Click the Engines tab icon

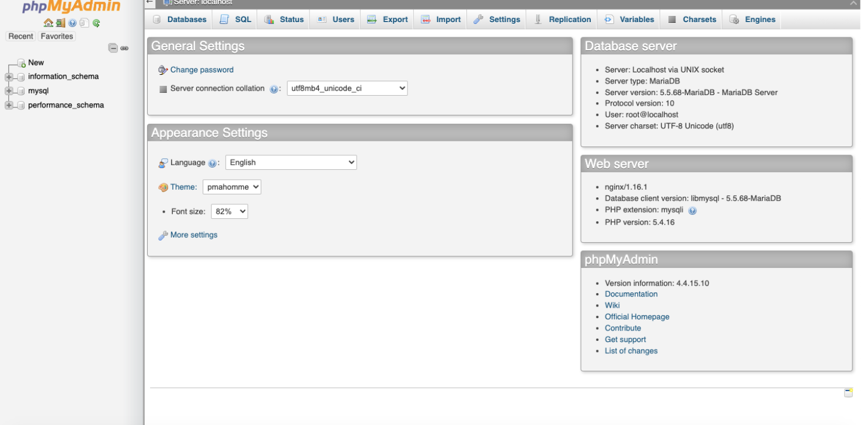pos(734,19)
